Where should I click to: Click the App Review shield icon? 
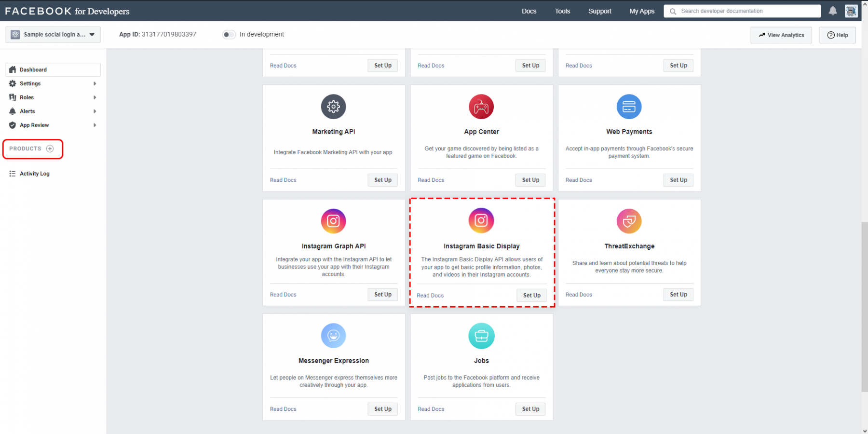(x=13, y=125)
